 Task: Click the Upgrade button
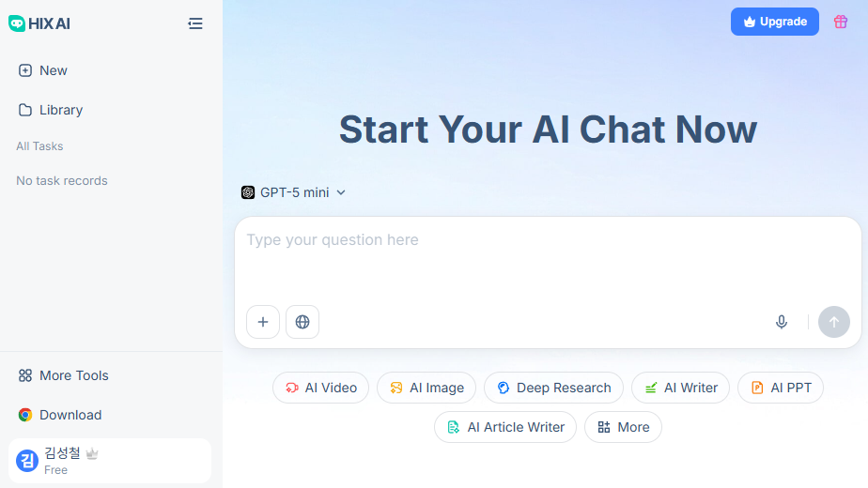(774, 22)
